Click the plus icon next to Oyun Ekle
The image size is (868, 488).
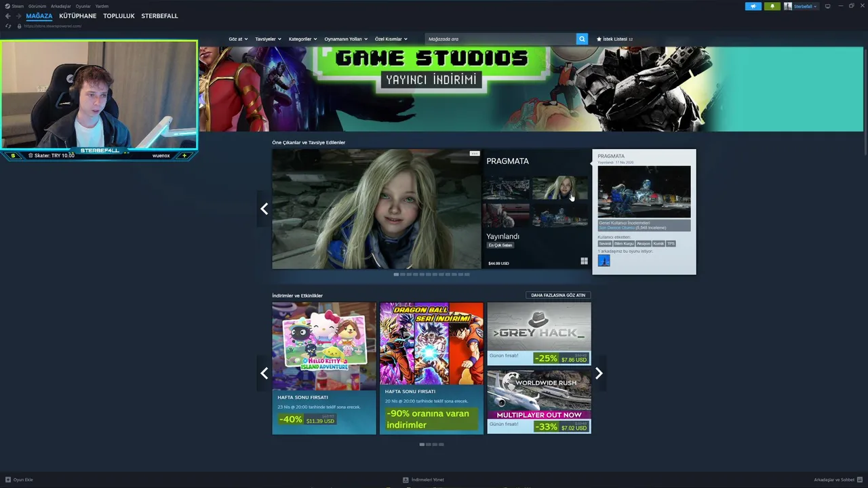click(8, 480)
